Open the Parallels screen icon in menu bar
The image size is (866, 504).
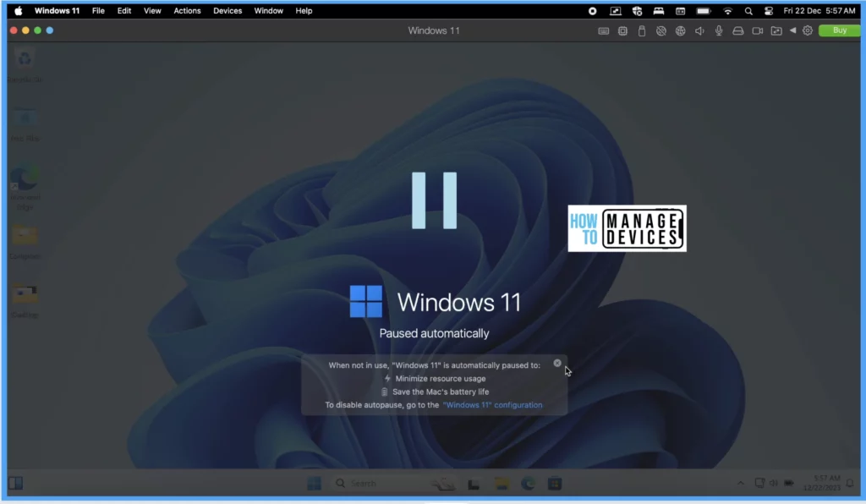[x=616, y=10]
